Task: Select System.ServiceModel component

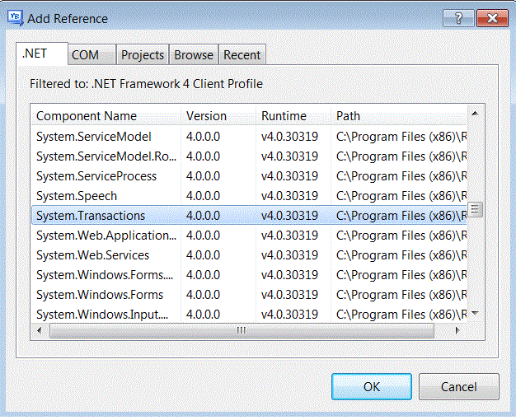Action: (x=249, y=137)
